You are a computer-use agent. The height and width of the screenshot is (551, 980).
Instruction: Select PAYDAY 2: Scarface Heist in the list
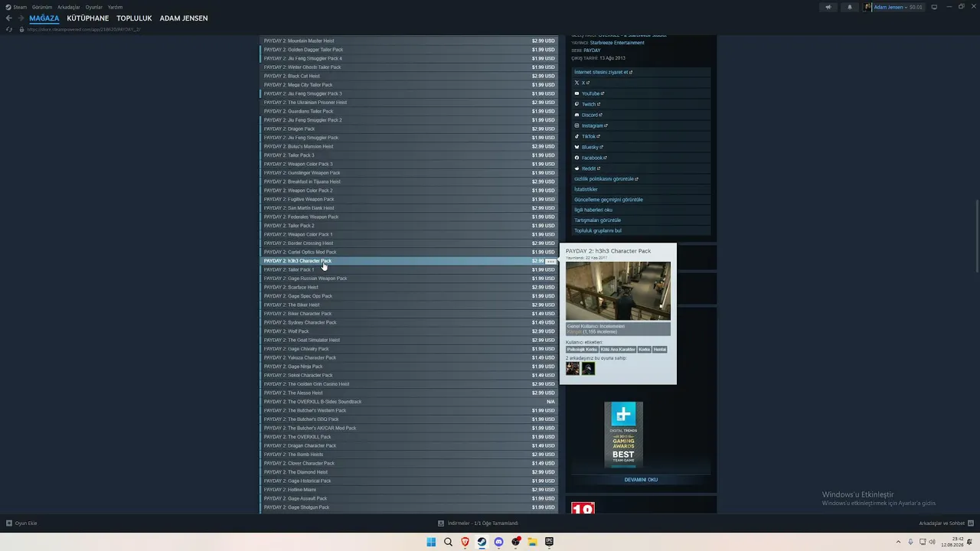pyautogui.click(x=410, y=287)
